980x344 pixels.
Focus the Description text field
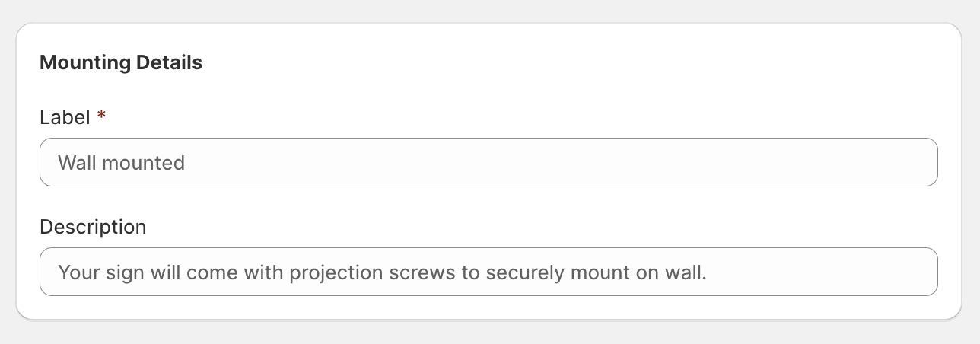[487, 272]
